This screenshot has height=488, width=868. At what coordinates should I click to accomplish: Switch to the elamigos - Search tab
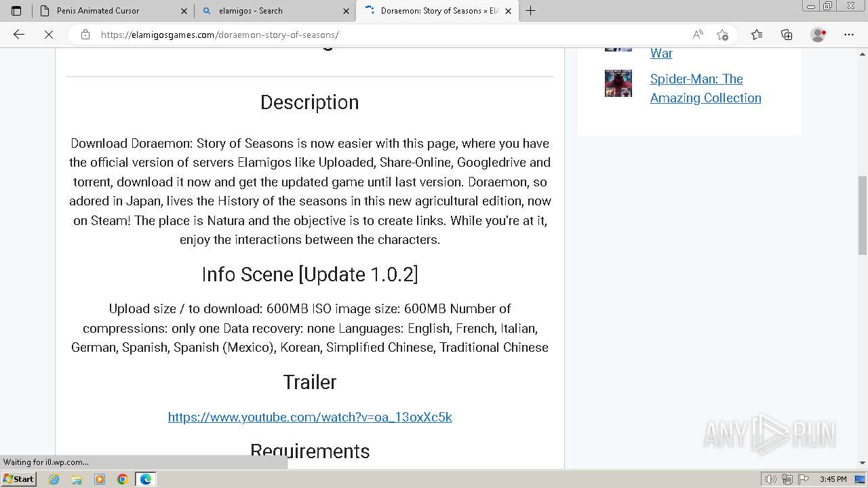point(275,11)
